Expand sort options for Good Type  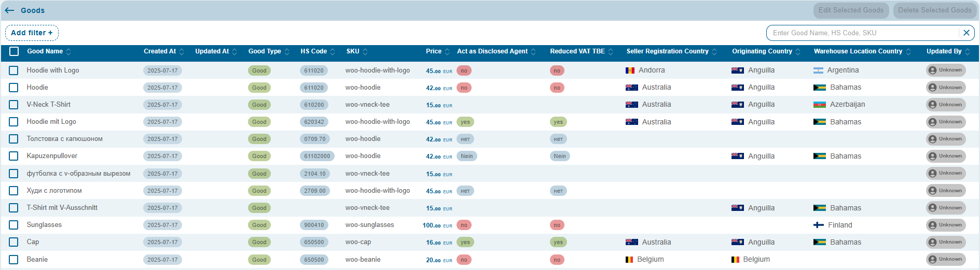(x=287, y=52)
